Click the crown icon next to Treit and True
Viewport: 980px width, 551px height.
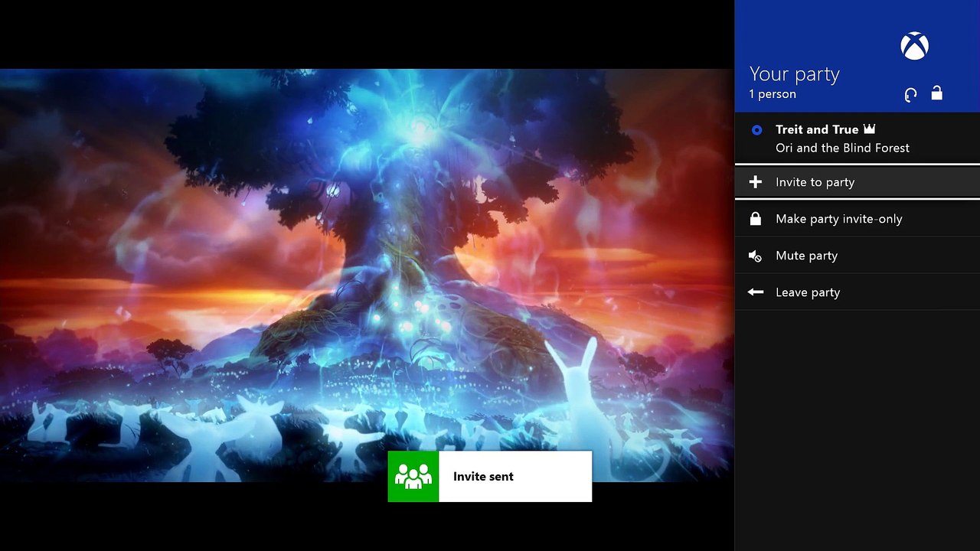869,129
